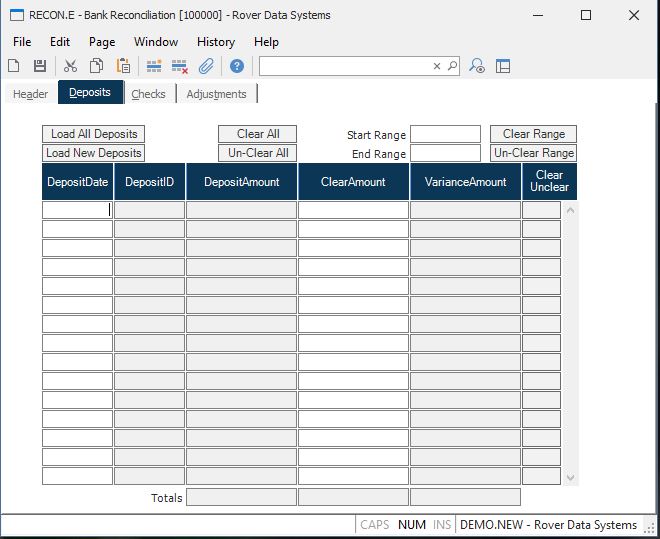660x539 pixels.
Task: Click into the Start Range field
Action: 445,134
